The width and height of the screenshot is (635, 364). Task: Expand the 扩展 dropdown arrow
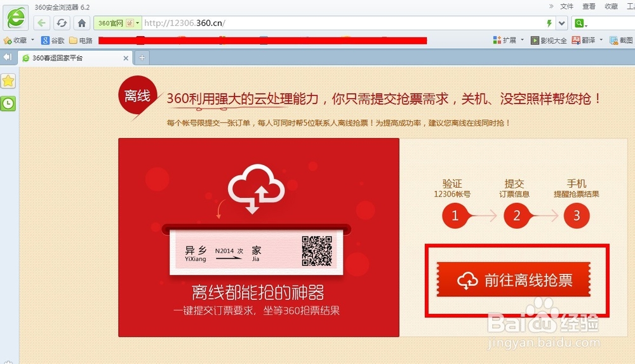522,40
